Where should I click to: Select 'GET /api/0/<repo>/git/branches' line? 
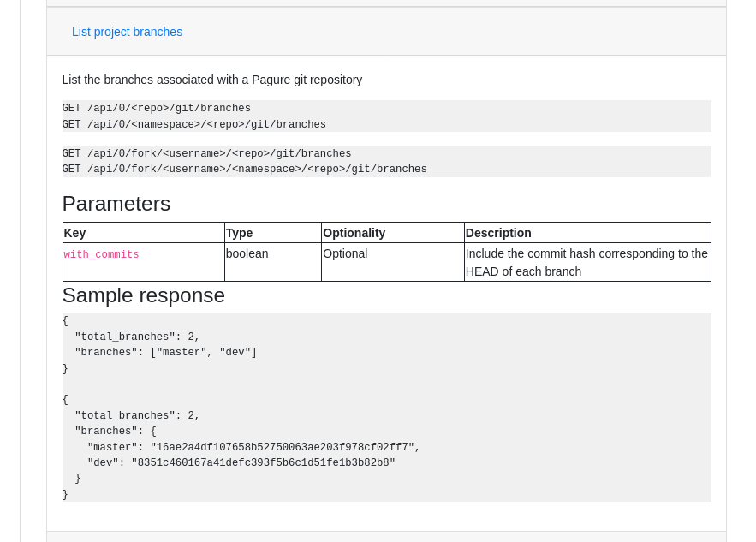pyautogui.click(x=156, y=108)
